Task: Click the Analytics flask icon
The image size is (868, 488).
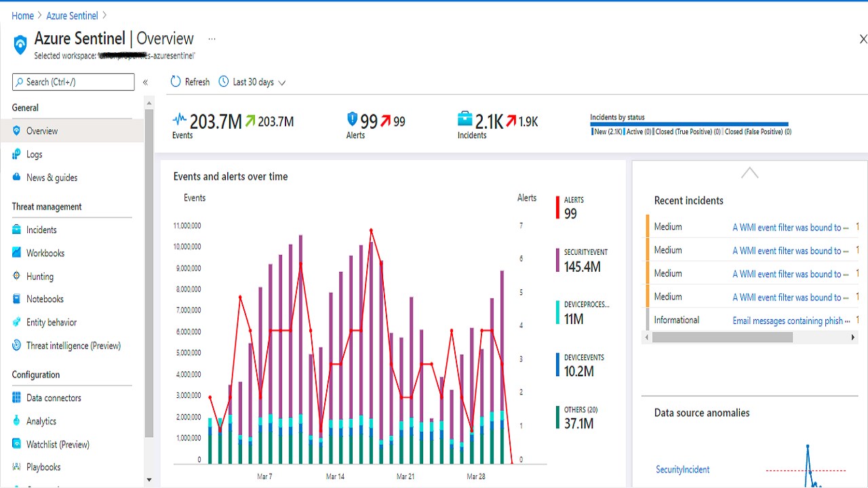Action: click(x=17, y=421)
